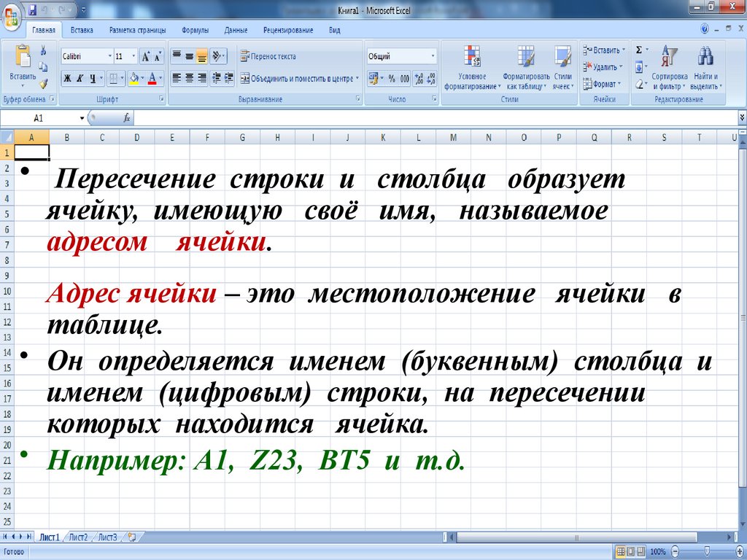Viewport: 747px width, 560px height.
Task: Toggle center text horizontally
Action: tap(189, 78)
